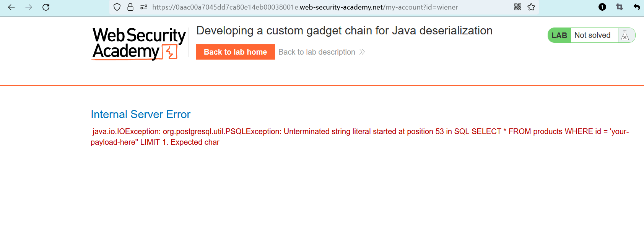Click the browser back arrow
Screen dimensions: 644x238
point(11,7)
